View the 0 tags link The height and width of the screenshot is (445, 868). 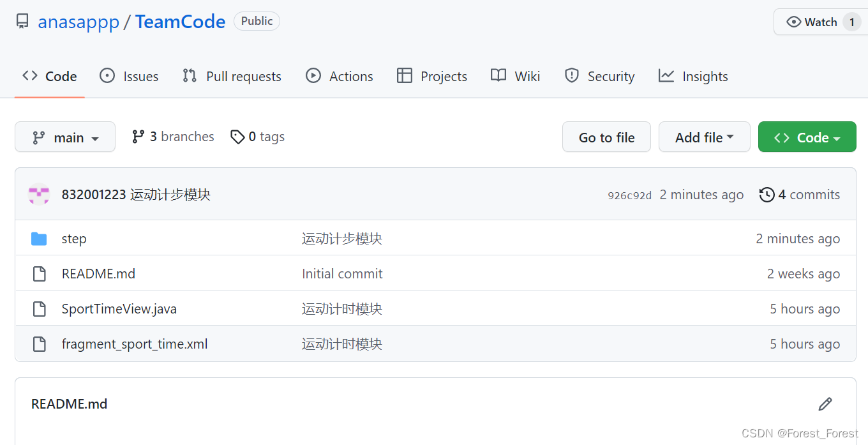click(x=258, y=137)
